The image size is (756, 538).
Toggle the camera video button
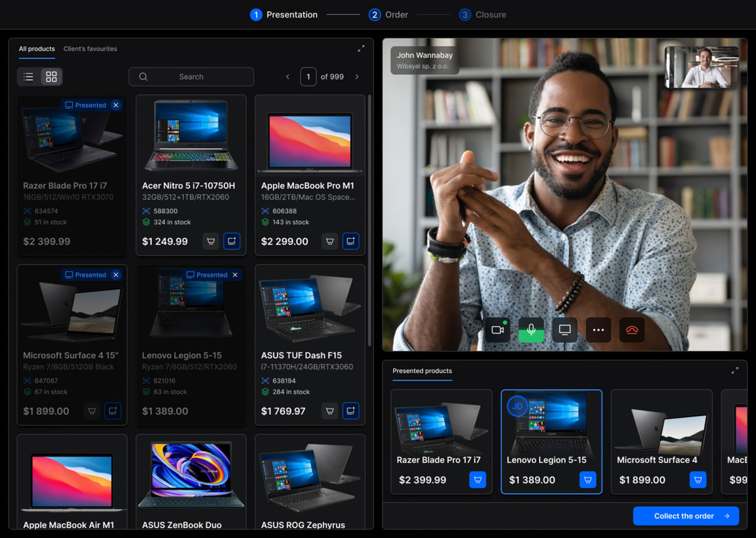[498, 330]
